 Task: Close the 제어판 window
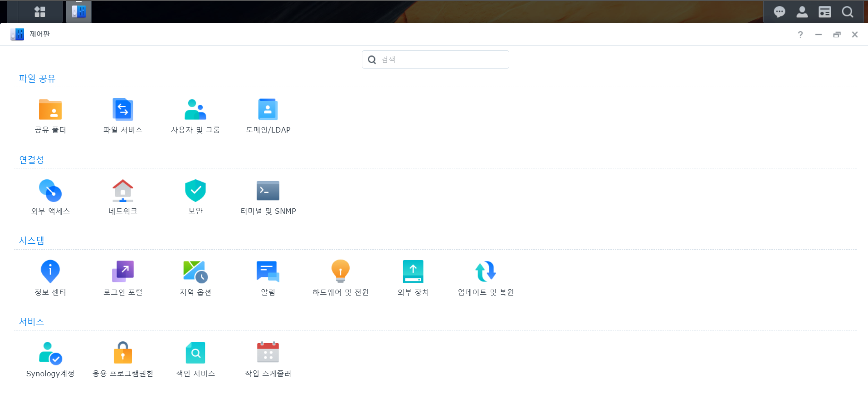pyautogui.click(x=855, y=34)
